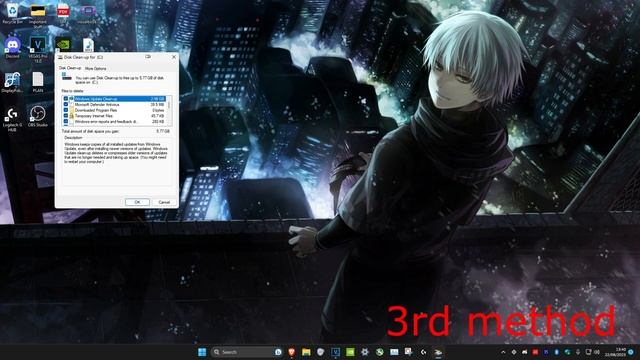Viewport: 640px width, 360px height.
Task: Click OK in Disk Clean-up dialog
Action: pos(137,202)
